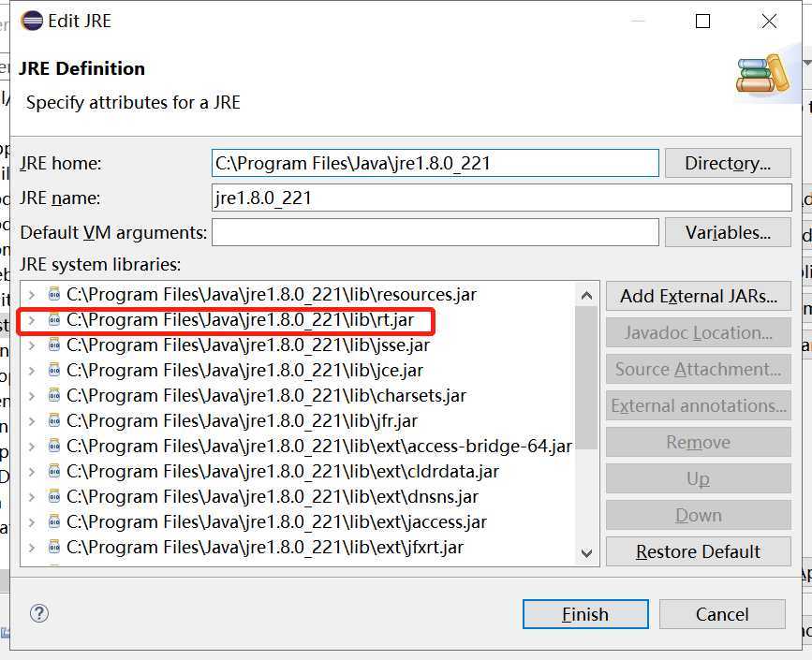
Task: Focus the JRE name text field
Action: (501, 198)
